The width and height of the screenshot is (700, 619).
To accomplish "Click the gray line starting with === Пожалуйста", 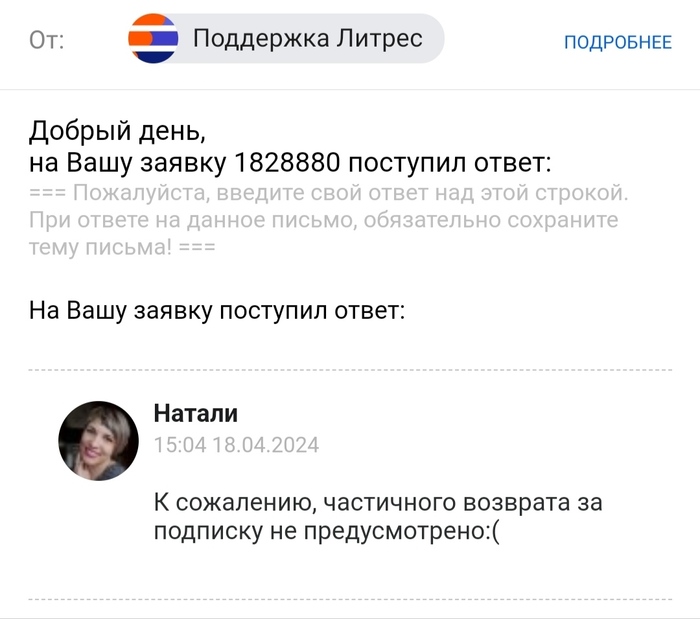I will click(x=328, y=192).
